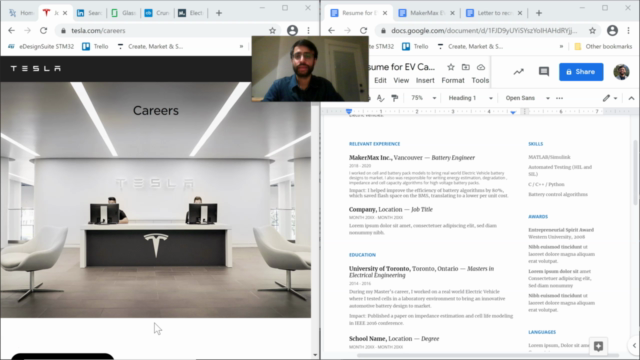
Task: Switch to the MakerMax EV document tab
Action: (422, 13)
